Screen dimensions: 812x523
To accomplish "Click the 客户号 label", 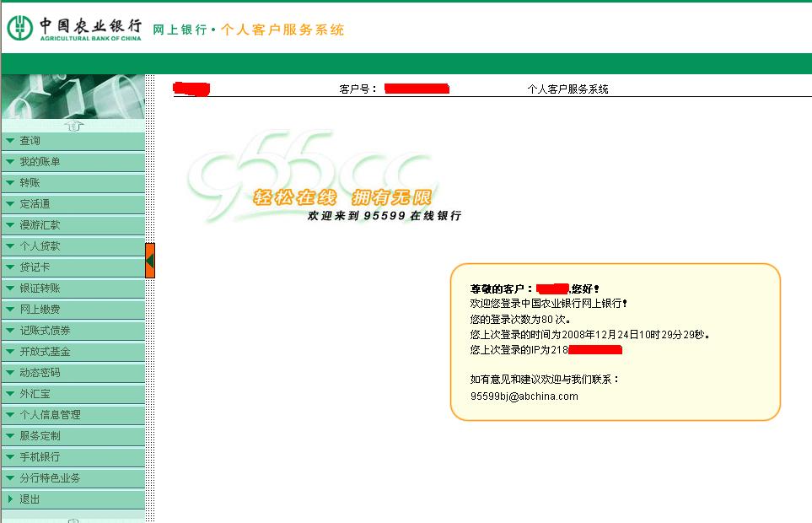I will point(358,89).
